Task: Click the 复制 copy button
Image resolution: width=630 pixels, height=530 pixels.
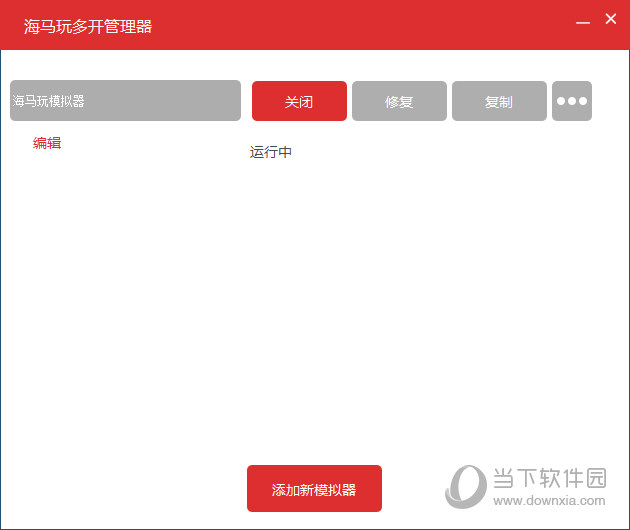Action: [x=499, y=101]
